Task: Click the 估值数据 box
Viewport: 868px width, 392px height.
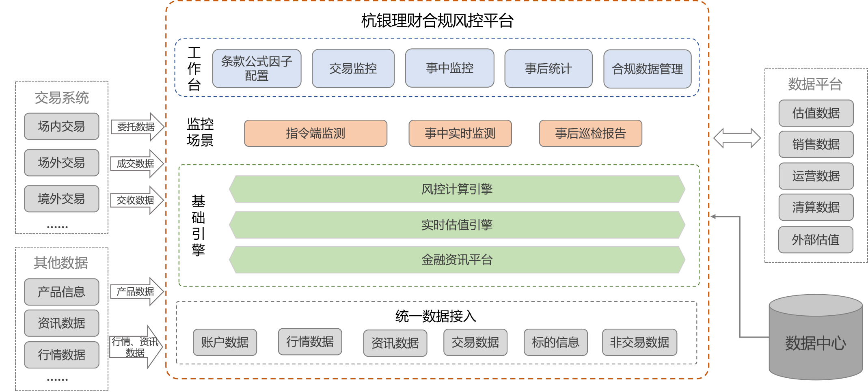Action: point(816,113)
